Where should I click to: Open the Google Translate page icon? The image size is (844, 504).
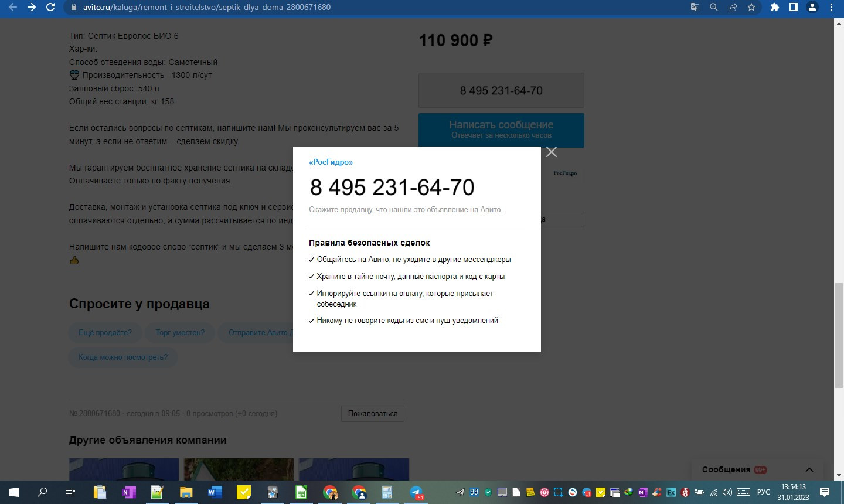pos(695,7)
